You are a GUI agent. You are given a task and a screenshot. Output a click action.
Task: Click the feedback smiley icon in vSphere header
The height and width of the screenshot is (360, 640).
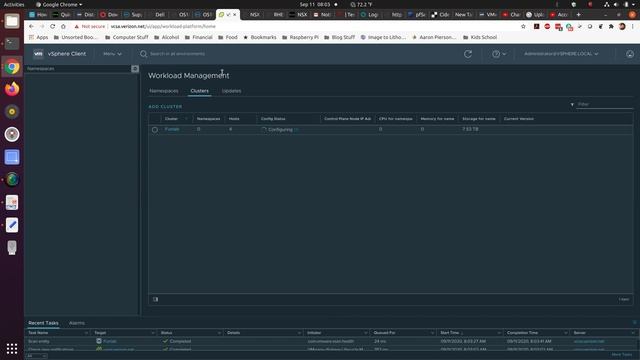[630, 54]
